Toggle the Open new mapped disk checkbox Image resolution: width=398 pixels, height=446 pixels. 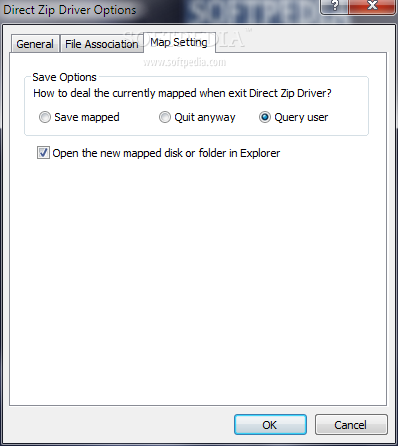tap(43, 153)
